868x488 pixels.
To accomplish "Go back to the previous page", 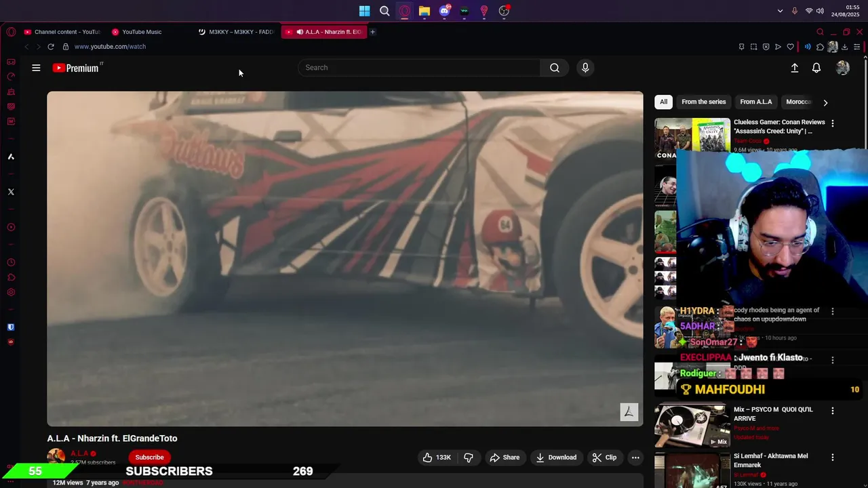I will [26, 47].
